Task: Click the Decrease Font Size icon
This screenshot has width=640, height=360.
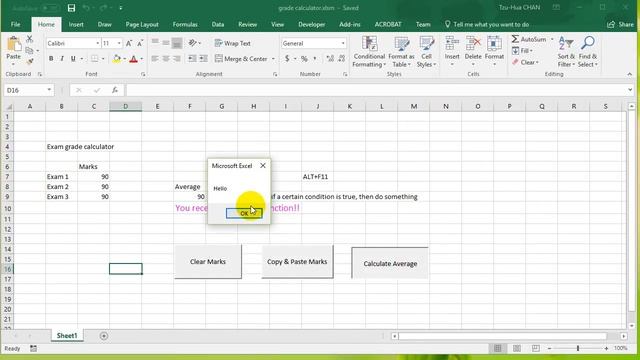Action: [x=140, y=43]
